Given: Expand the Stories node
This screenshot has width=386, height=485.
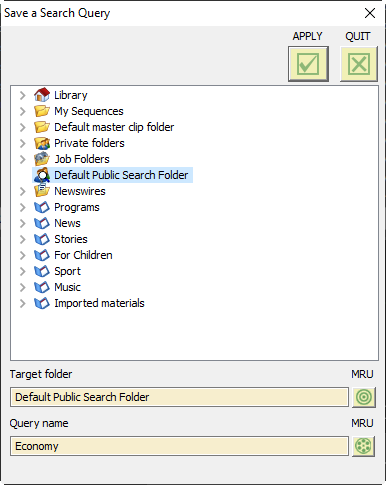Looking at the screenshot, I should click(x=22, y=239).
